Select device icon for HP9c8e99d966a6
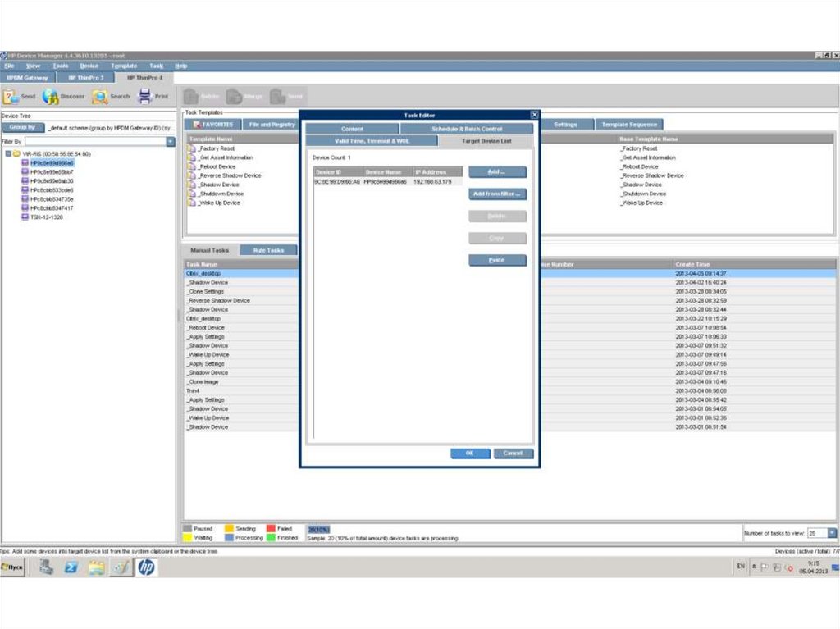The height and width of the screenshot is (629, 840). [25, 163]
